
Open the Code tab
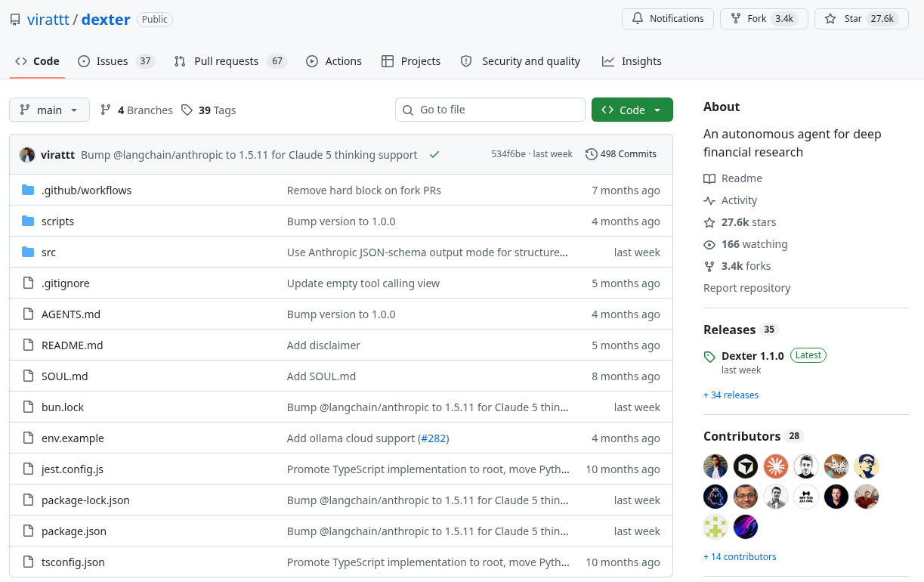tap(37, 61)
